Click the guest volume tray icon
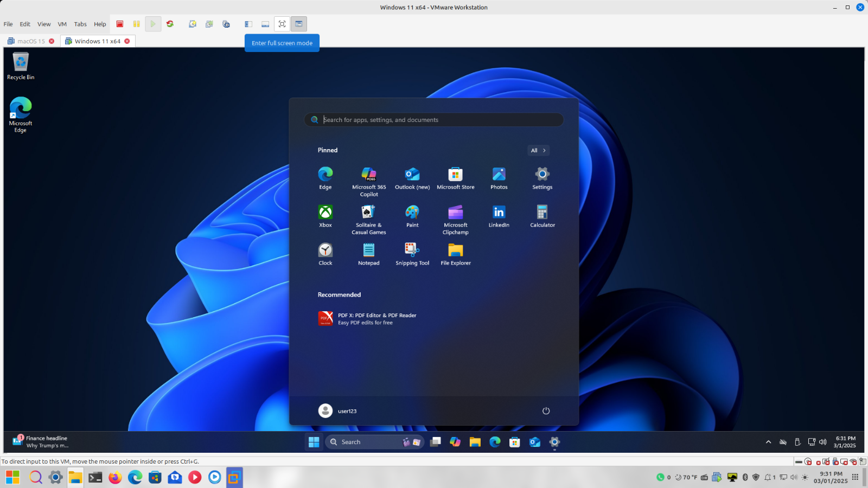868x488 pixels. click(x=823, y=442)
